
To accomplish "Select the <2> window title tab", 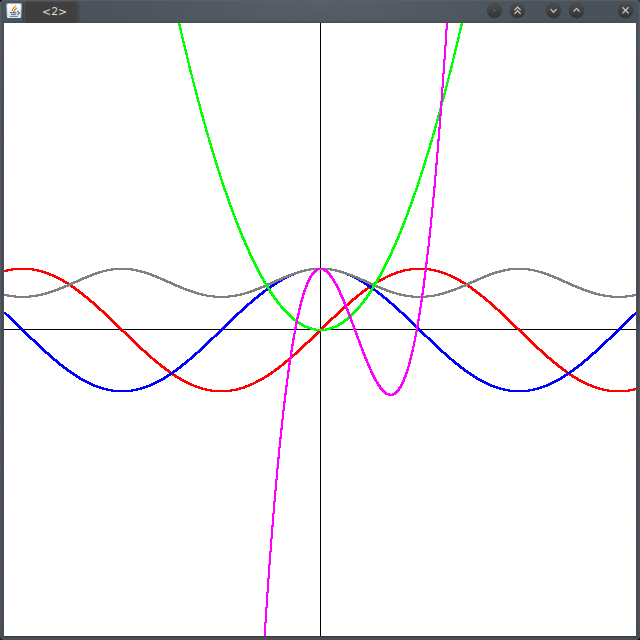I will point(51,11).
